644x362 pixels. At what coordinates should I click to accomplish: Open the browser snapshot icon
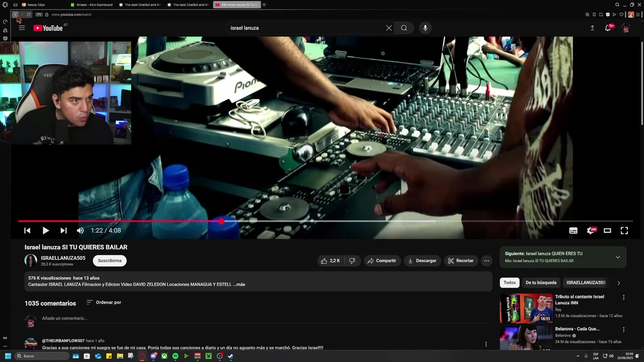pyautogui.click(x=601, y=15)
